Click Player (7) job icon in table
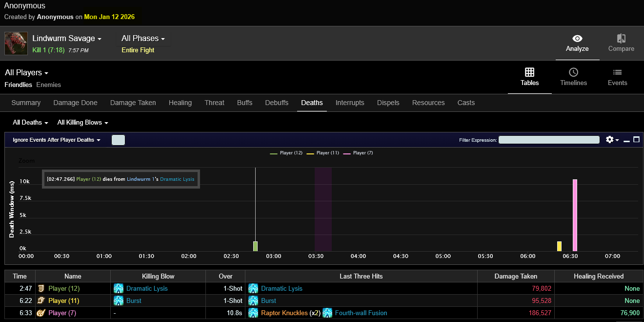The height and width of the screenshot is (322, 644). pyautogui.click(x=41, y=313)
